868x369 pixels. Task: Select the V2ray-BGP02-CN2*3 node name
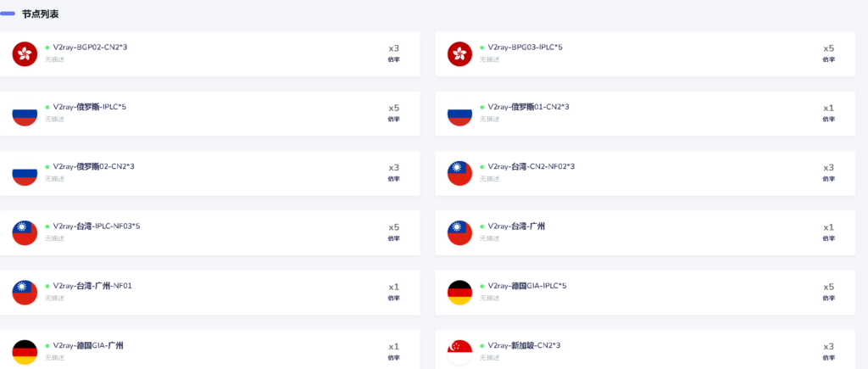[x=90, y=48]
